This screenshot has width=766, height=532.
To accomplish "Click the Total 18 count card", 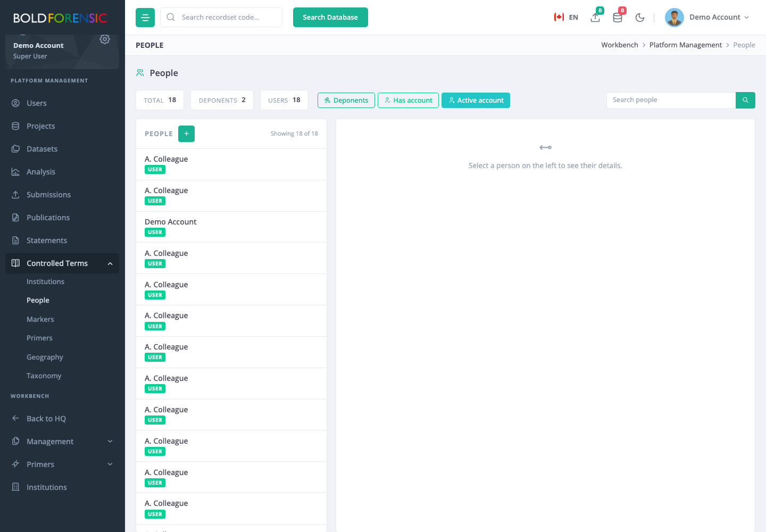I will point(160,100).
